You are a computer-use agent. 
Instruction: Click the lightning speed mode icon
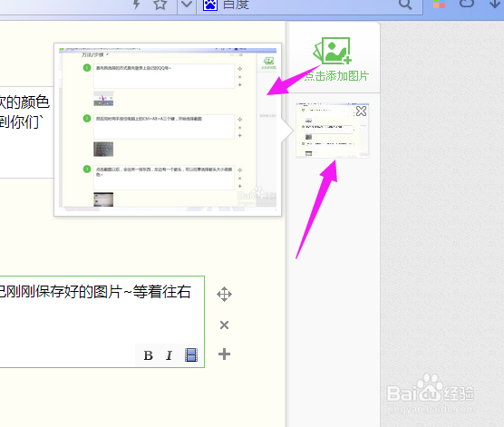(x=137, y=5)
